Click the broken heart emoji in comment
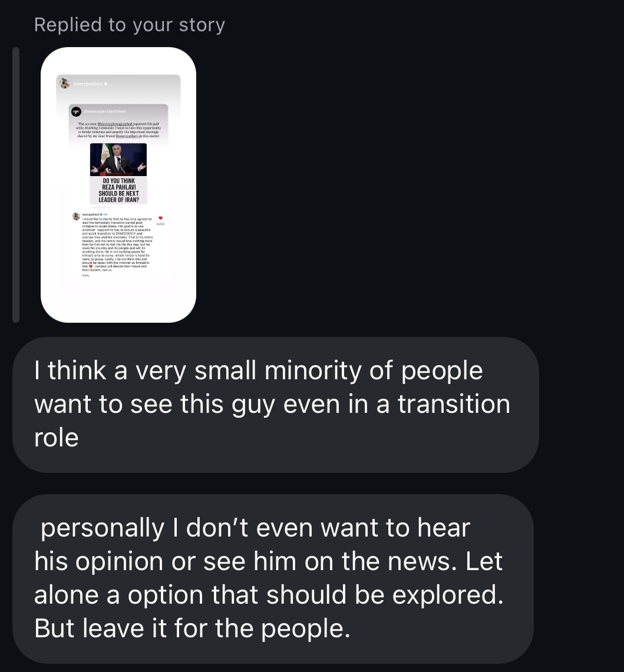Screen dimensions: 624x672 [91, 266]
